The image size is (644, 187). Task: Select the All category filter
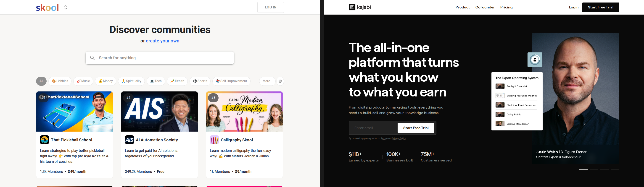(41, 81)
